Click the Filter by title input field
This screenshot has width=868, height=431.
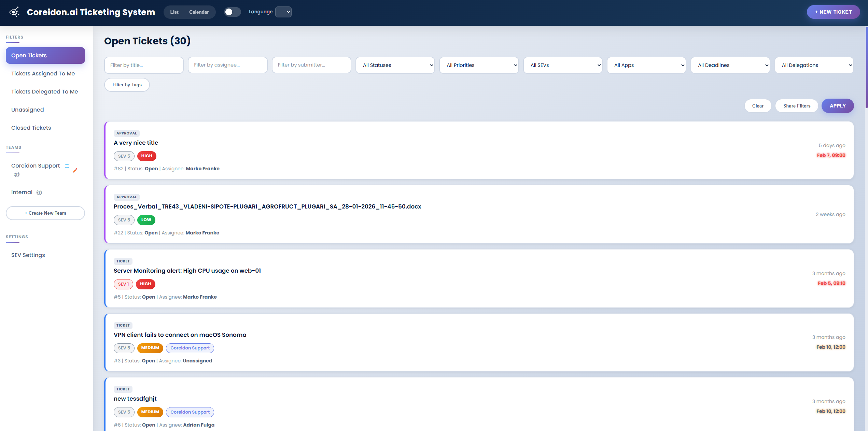click(143, 65)
